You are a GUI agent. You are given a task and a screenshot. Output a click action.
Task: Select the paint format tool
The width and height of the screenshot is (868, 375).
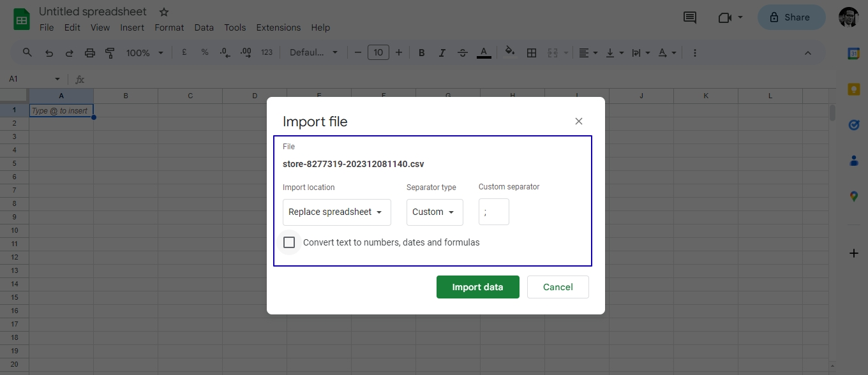(x=110, y=53)
